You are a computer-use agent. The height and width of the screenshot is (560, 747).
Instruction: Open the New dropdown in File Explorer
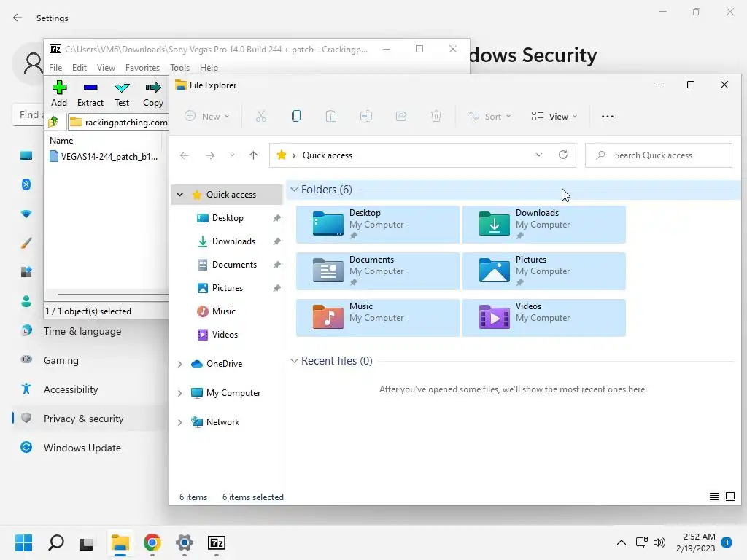(x=206, y=116)
